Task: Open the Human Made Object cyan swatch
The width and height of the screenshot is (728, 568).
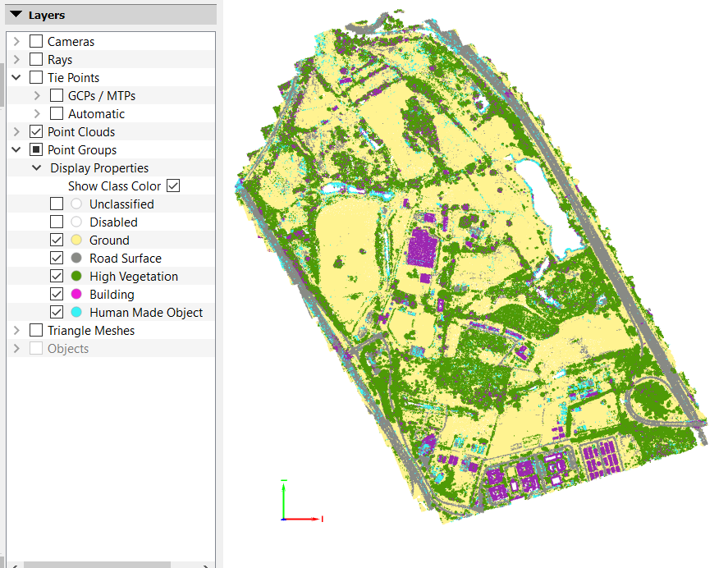Action: (x=76, y=313)
